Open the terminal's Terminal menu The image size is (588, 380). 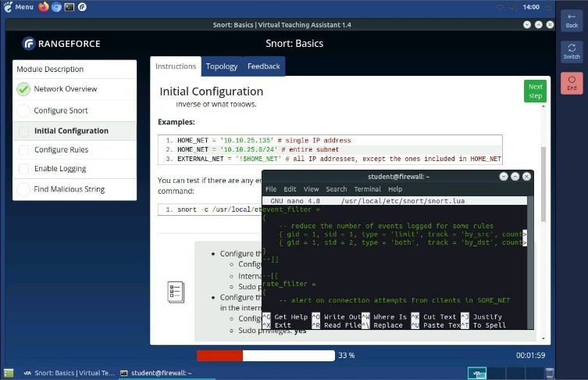click(x=367, y=189)
